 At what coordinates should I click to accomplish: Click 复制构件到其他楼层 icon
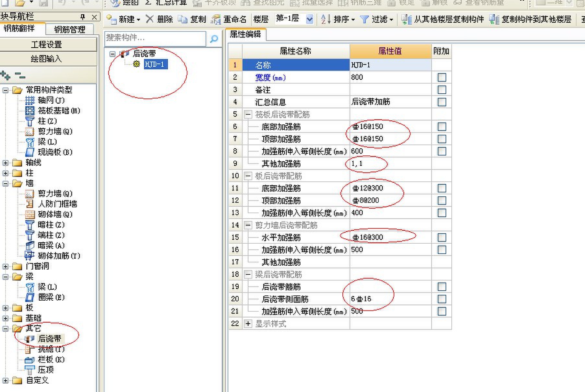(x=495, y=19)
